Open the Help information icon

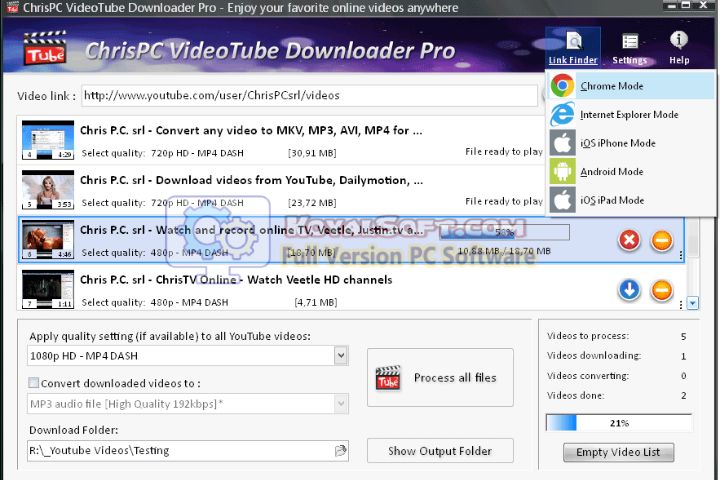point(679,48)
